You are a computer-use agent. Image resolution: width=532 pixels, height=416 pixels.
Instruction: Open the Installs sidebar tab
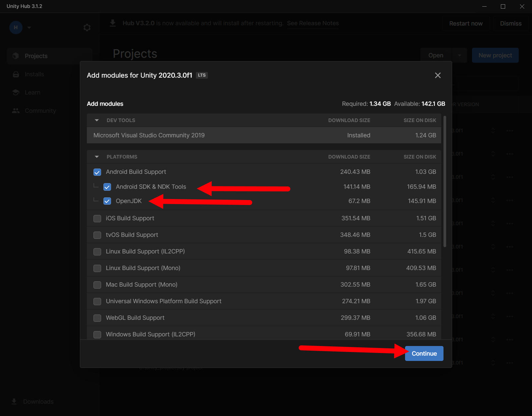(49, 74)
